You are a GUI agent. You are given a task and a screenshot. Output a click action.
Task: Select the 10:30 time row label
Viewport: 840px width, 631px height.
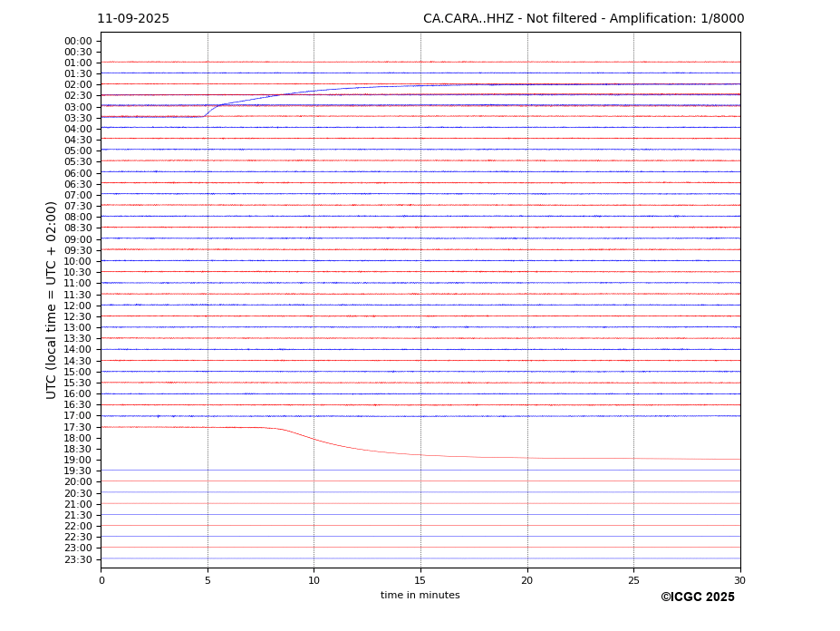click(x=78, y=272)
